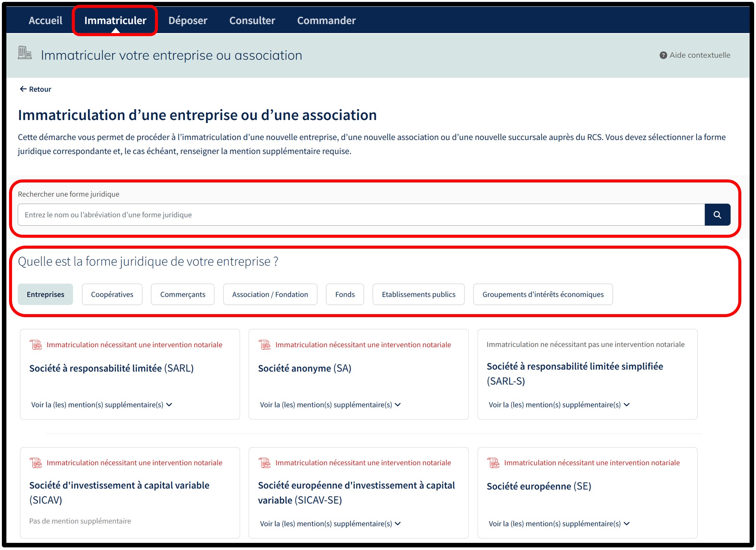Image resolution: width=756 pixels, height=550 pixels.
Task: Select the Association / Fondation filter
Action: [x=270, y=294]
